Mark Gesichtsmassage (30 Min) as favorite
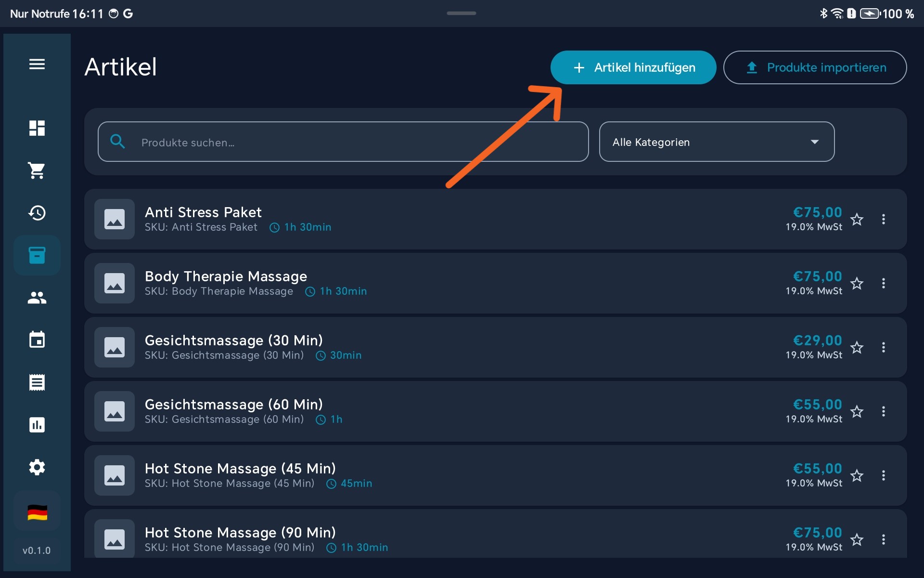Viewport: 924px width, 578px height. pos(857,348)
